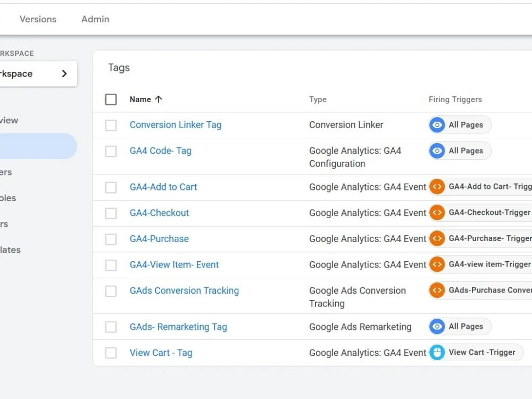Click the Firing Triggers column header
Screen dimensions: 532x399
(455, 99)
